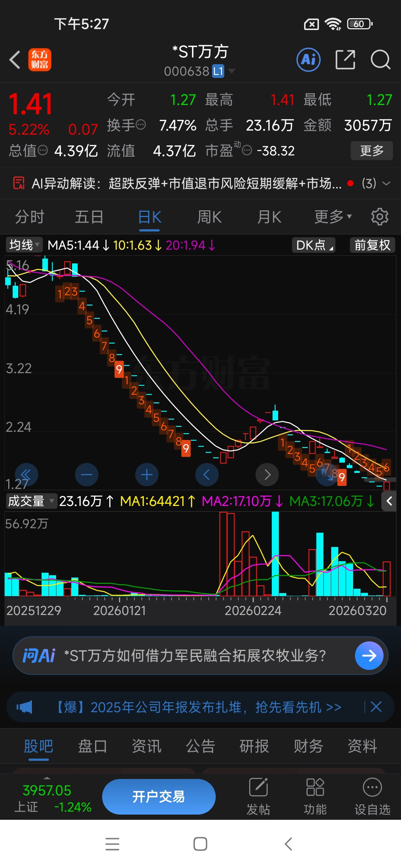Viewport: 401px width, 868px height.
Task: Switch to the 五日 chart tab
Action: pyautogui.click(x=89, y=217)
